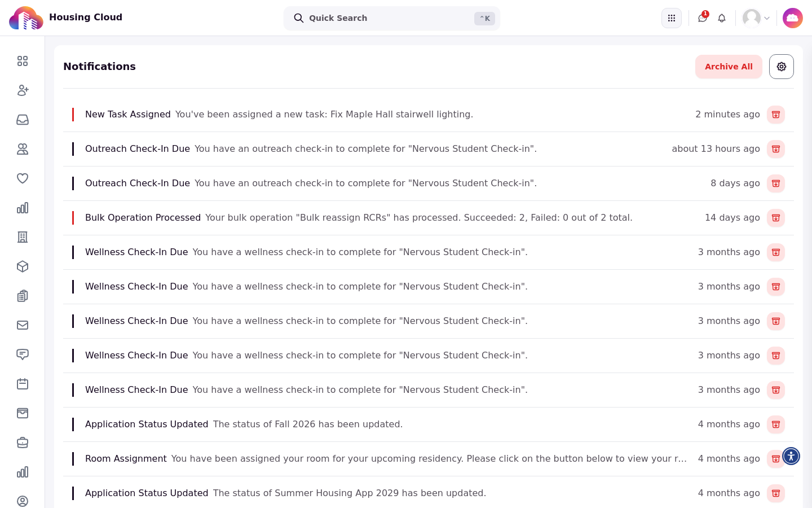Open the user circle icon at sidebar bottom

tap(23, 501)
